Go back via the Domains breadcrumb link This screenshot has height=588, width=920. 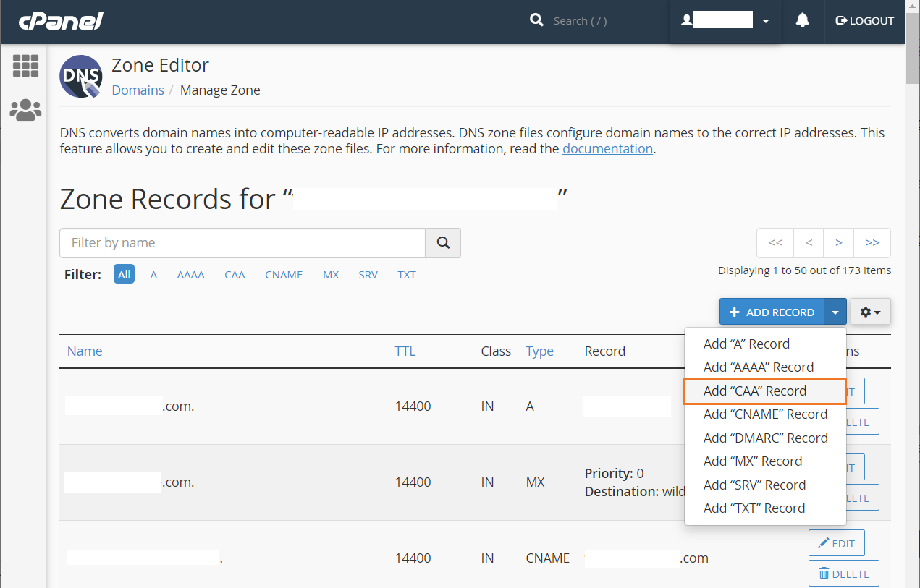tap(138, 90)
